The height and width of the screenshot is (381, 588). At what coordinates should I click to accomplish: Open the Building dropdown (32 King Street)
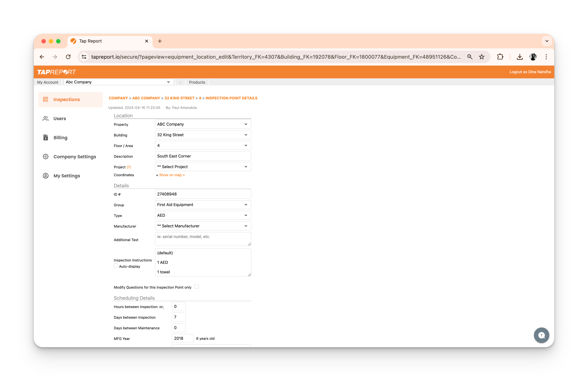point(203,135)
